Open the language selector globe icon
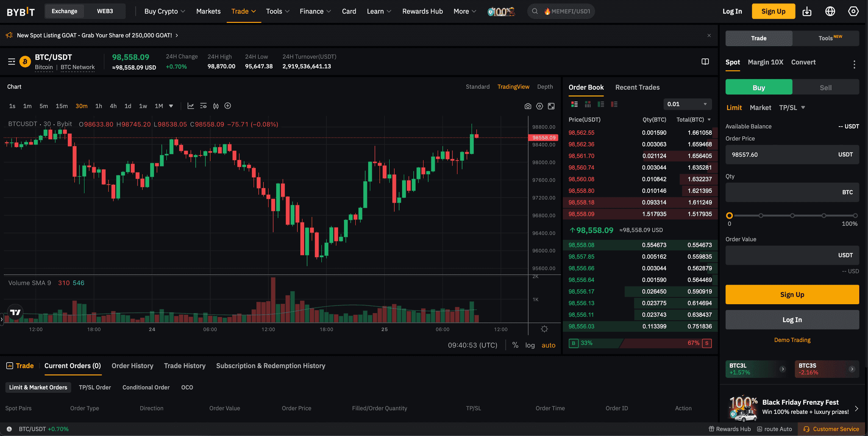 click(830, 11)
